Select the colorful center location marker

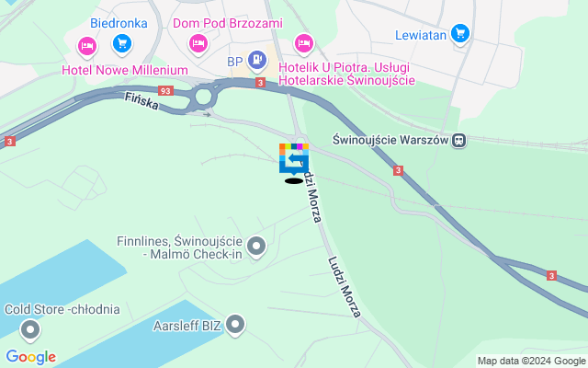(294, 159)
